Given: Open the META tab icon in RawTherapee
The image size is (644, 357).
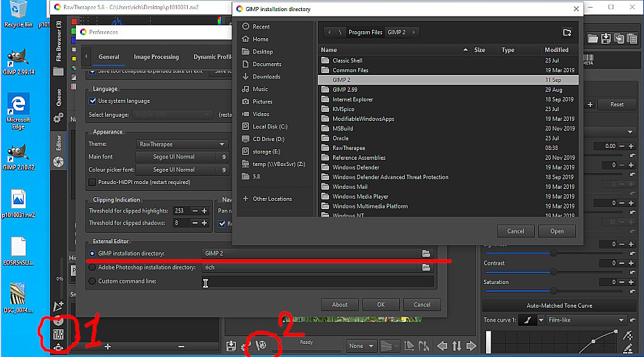Looking at the screenshot, I should 588,60.
